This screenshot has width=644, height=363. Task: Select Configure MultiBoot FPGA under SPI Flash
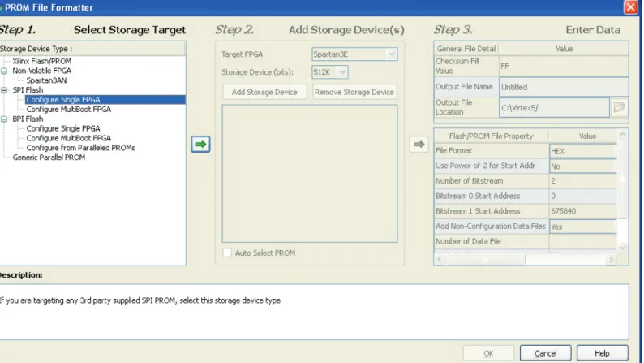pyautogui.click(x=69, y=110)
